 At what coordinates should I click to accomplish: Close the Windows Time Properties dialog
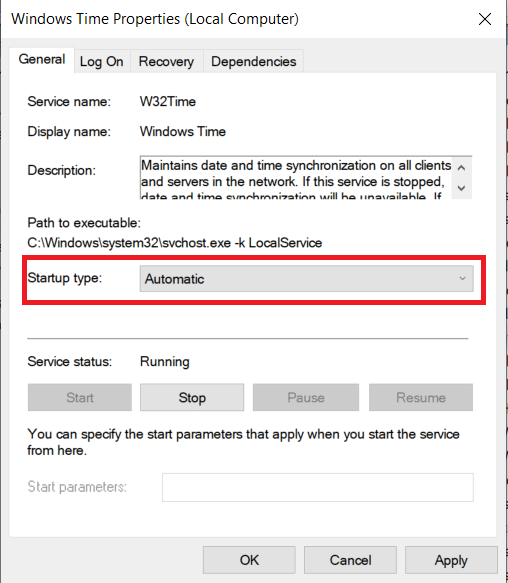point(485,19)
